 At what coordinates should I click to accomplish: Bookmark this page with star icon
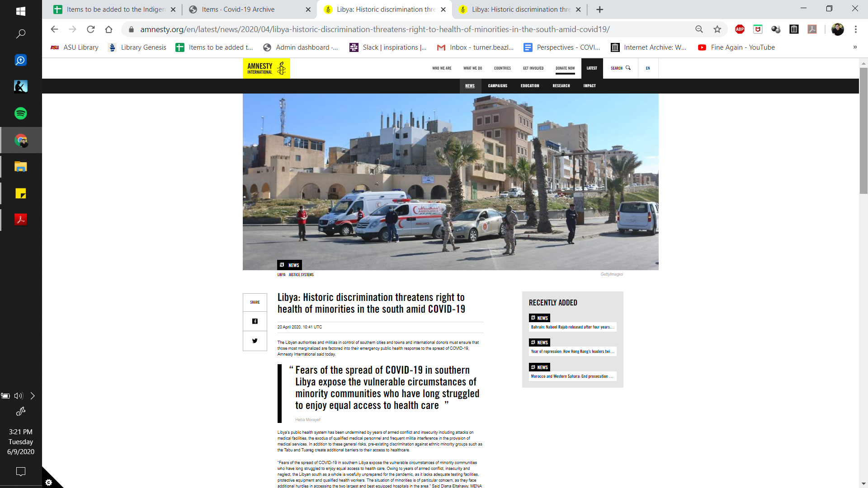pyautogui.click(x=717, y=29)
